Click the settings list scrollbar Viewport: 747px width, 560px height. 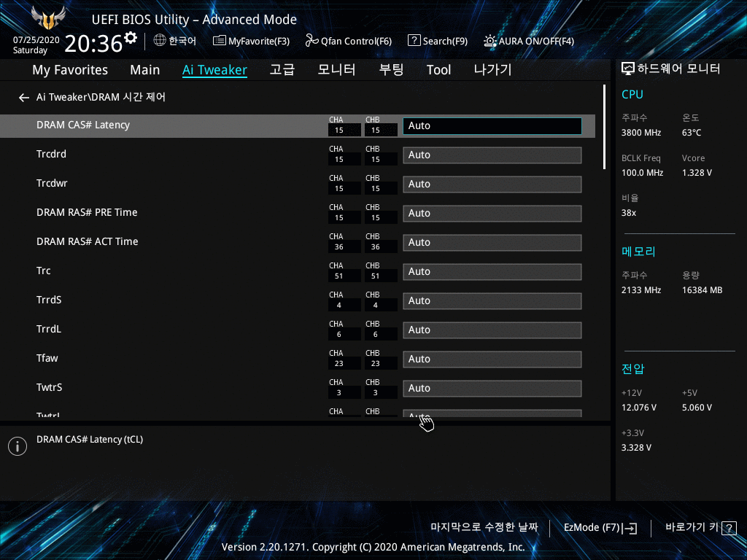click(604, 127)
